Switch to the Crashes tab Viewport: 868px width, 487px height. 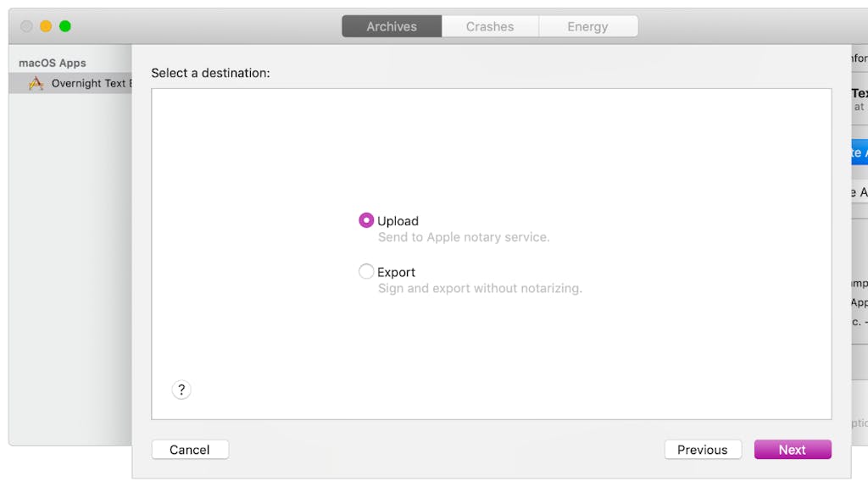pyautogui.click(x=490, y=26)
